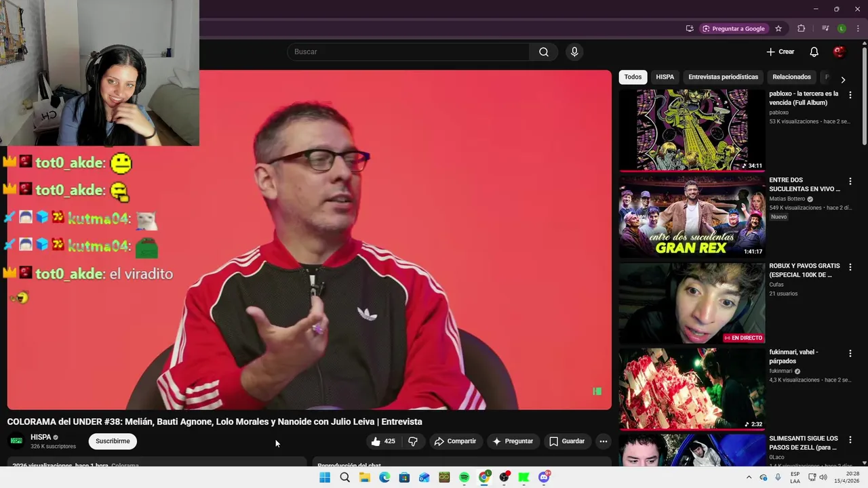This screenshot has width=868, height=488.
Task: Open the fukinmari párpados video thumbnail
Action: (692, 388)
